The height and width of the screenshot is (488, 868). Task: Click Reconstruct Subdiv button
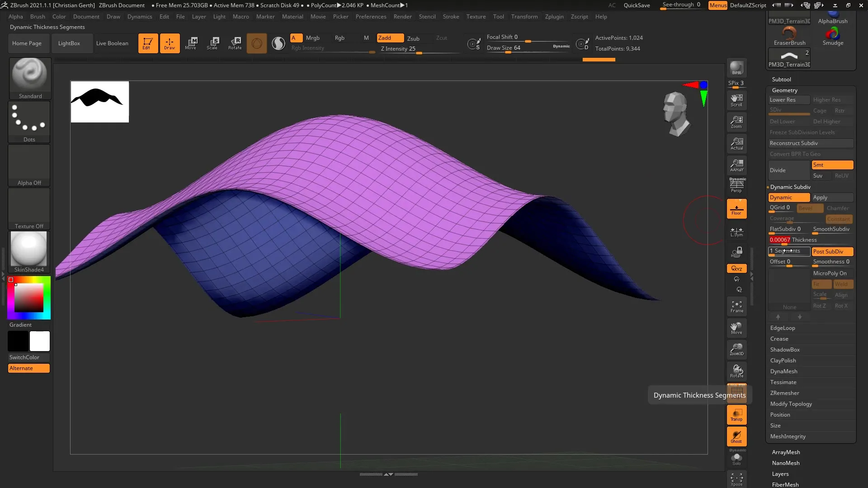[811, 143]
